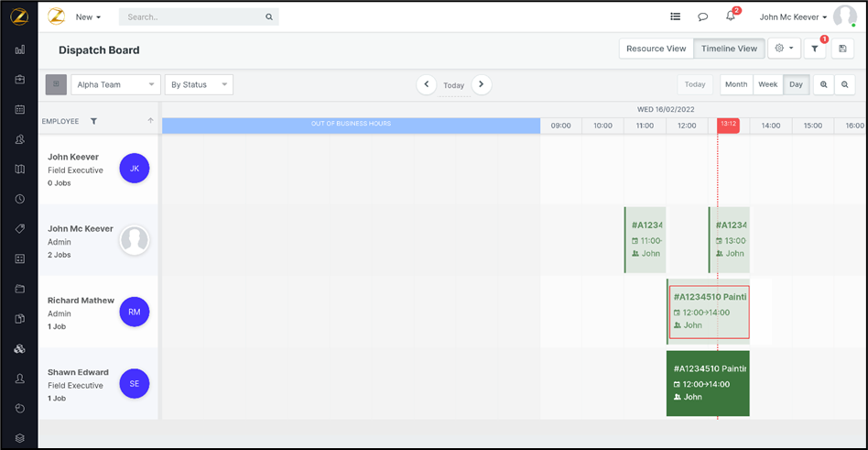868x450 pixels.
Task: Click the gold Z logo in dark sidebar
Action: [x=20, y=16]
